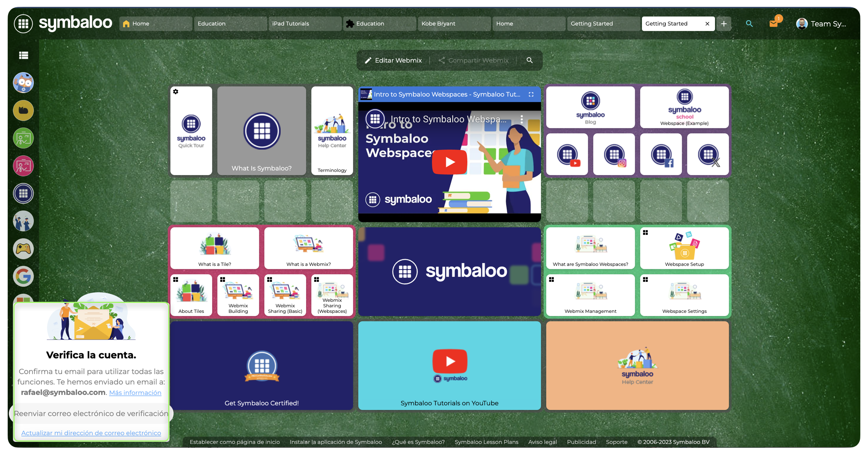Open Aviso legal footer link

(x=542, y=442)
